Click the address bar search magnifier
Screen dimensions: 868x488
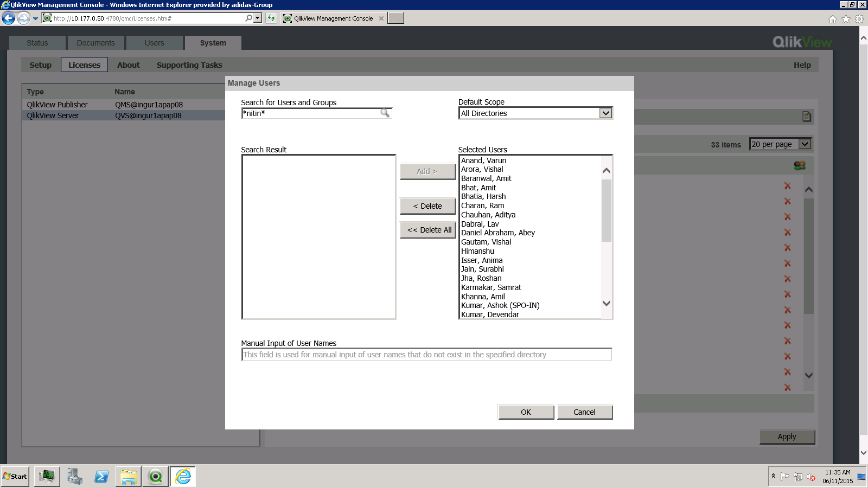(248, 18)
